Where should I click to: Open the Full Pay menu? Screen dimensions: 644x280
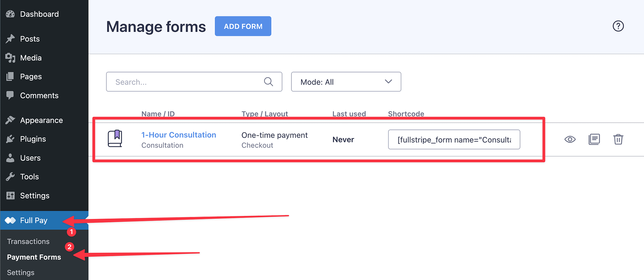(x=34, y=220)
